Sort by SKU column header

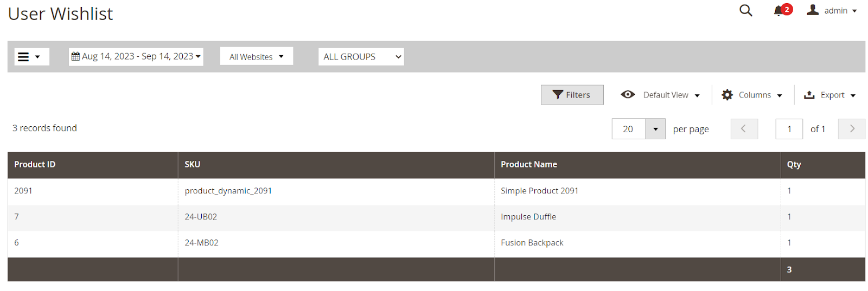[x=193, y=165]
